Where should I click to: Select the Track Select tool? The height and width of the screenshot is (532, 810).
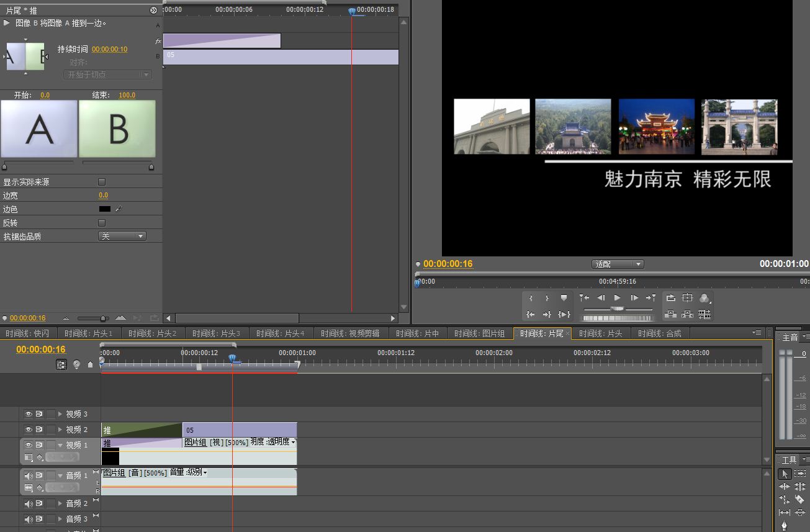(799, 474)
